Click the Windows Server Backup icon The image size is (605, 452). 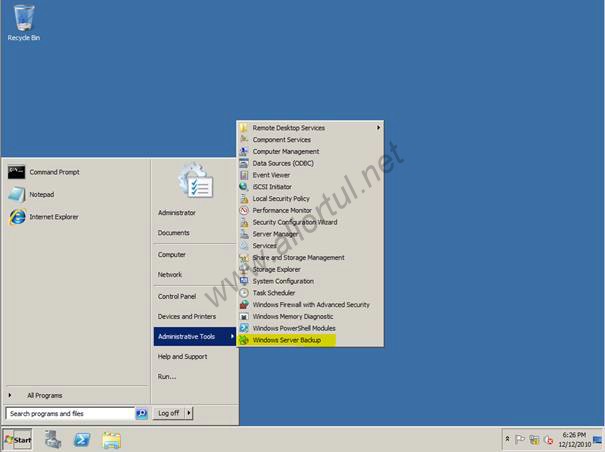coord(244,340)
